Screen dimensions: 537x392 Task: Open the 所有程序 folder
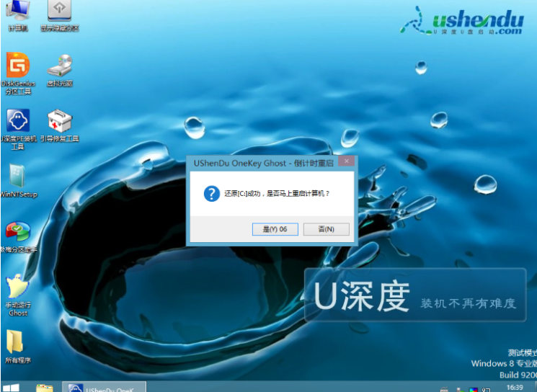point(17,344)
